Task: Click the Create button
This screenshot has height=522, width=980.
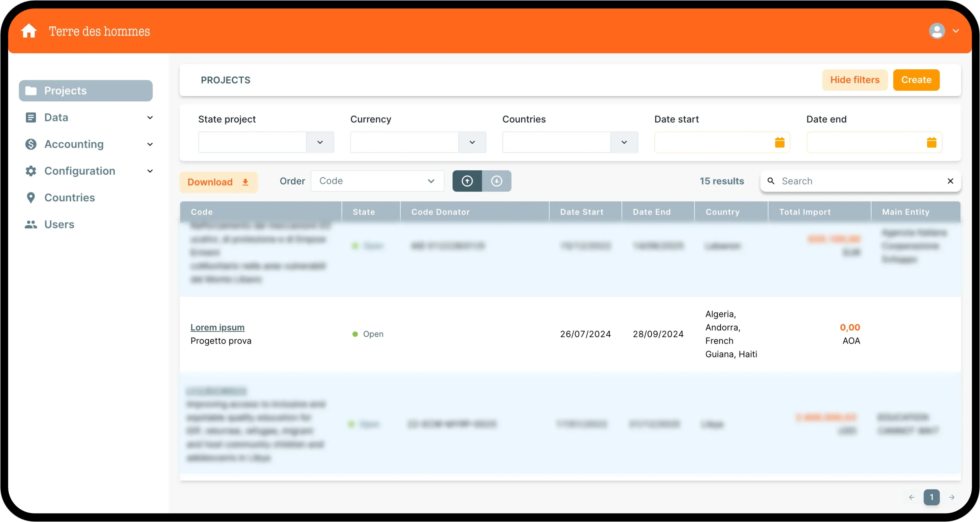Action: pos(916,80)
